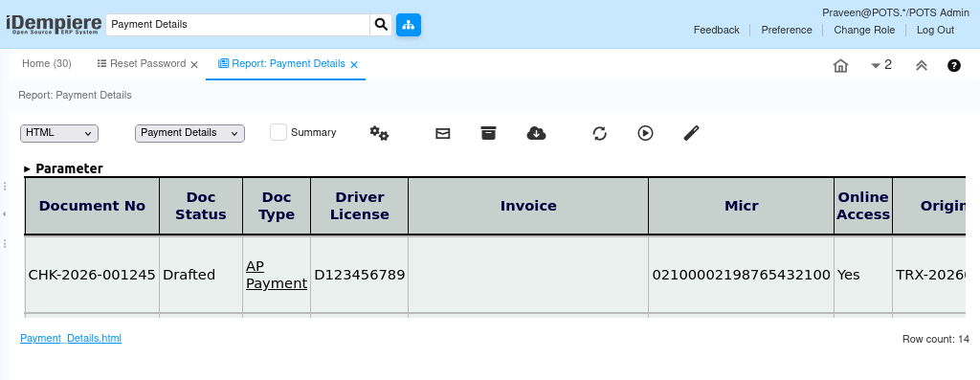Click Log Out

pyautogui.click(x=935, y=30)
